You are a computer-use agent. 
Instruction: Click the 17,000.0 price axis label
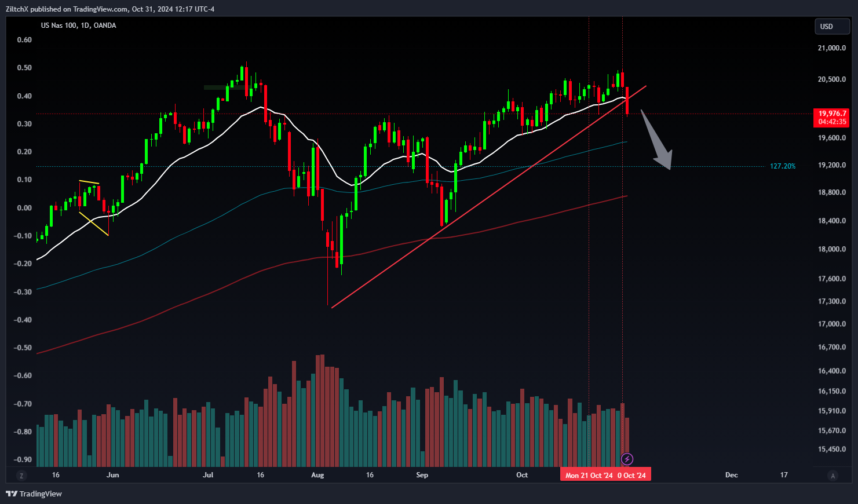831,324
